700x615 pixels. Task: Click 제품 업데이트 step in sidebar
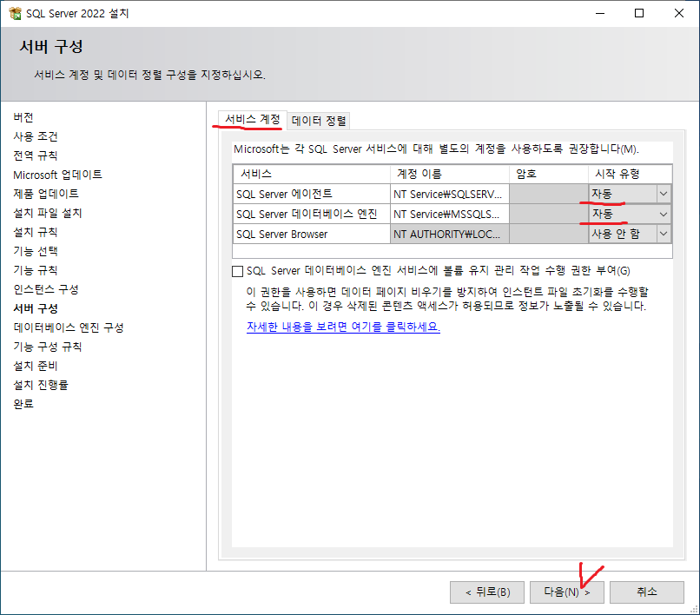pyautogui.click(x=46, y=194)
